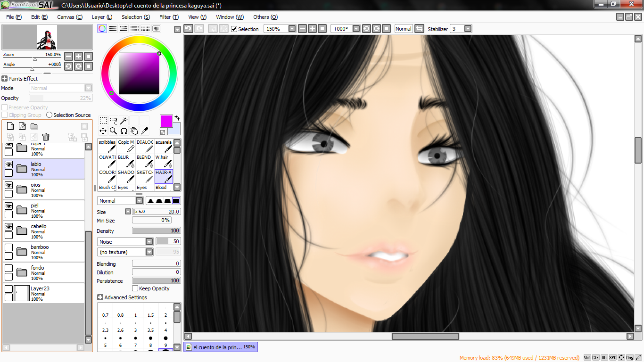Show the HSV slider panel
The height and width of the screenshot is (362, 644).
124,29
